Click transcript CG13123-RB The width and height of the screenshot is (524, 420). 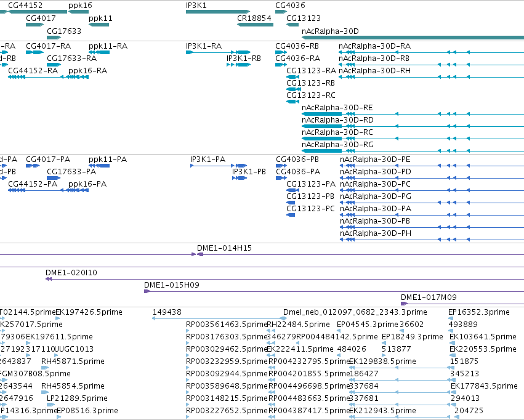[310, 83]
